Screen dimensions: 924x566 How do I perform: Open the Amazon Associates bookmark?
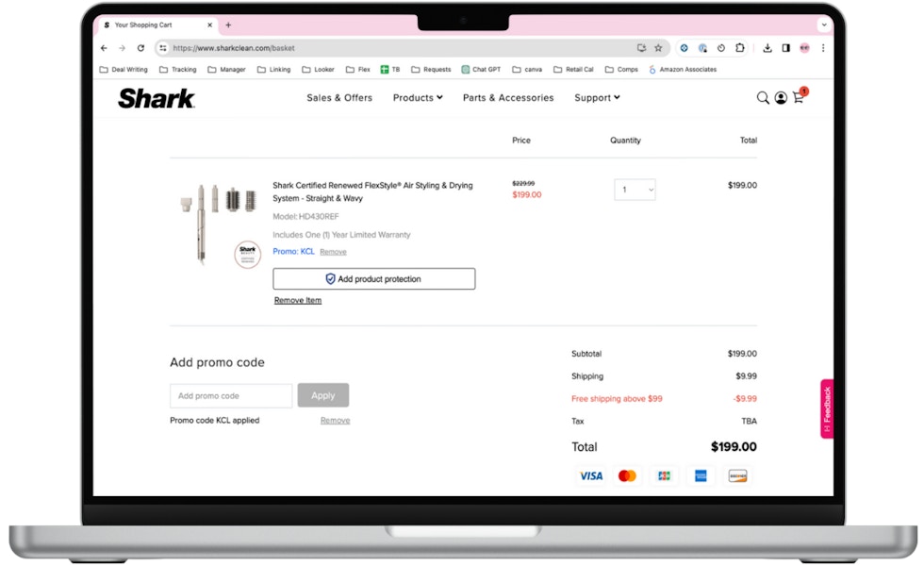coord(683,70)
